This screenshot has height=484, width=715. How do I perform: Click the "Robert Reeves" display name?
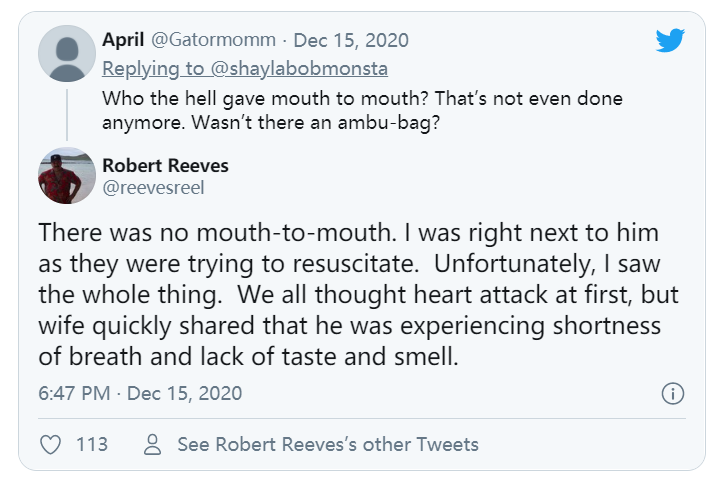click(165, 165)
